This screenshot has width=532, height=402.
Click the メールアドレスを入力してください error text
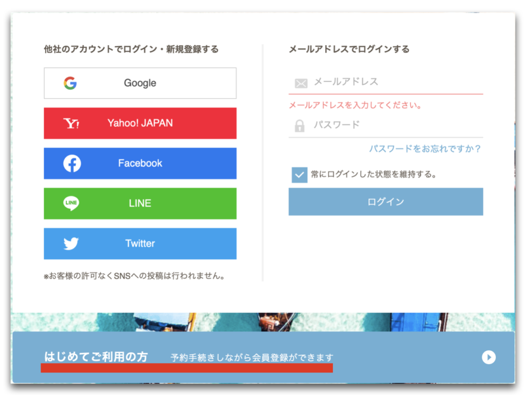point(355,105)
